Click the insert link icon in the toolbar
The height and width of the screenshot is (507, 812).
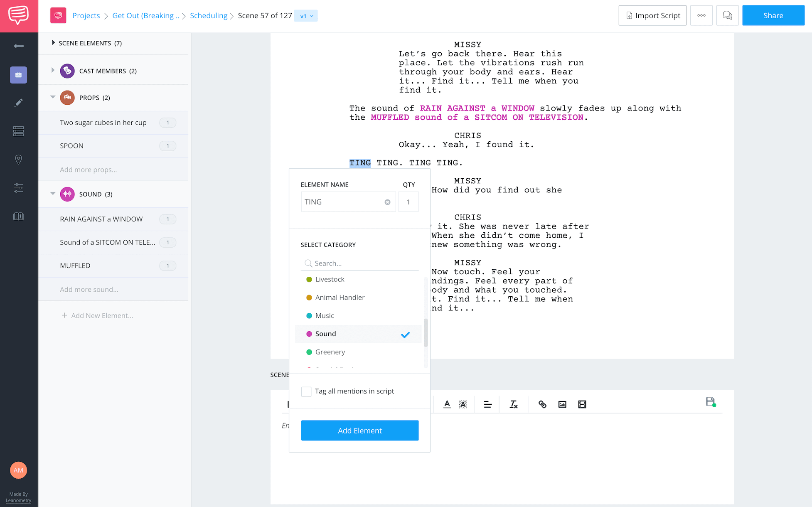542,404
